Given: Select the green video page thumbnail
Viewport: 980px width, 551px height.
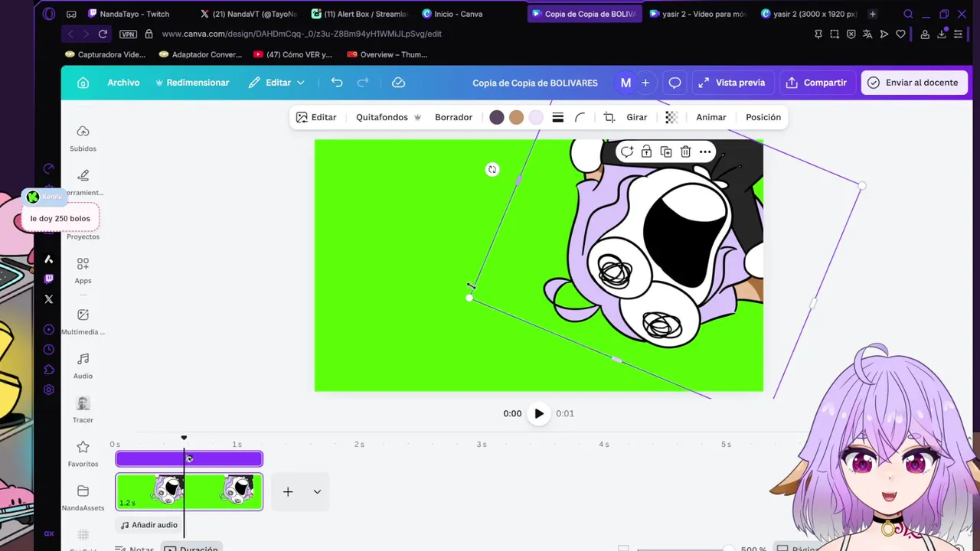Looking at the screenshot, I should (x=189, y=491).
